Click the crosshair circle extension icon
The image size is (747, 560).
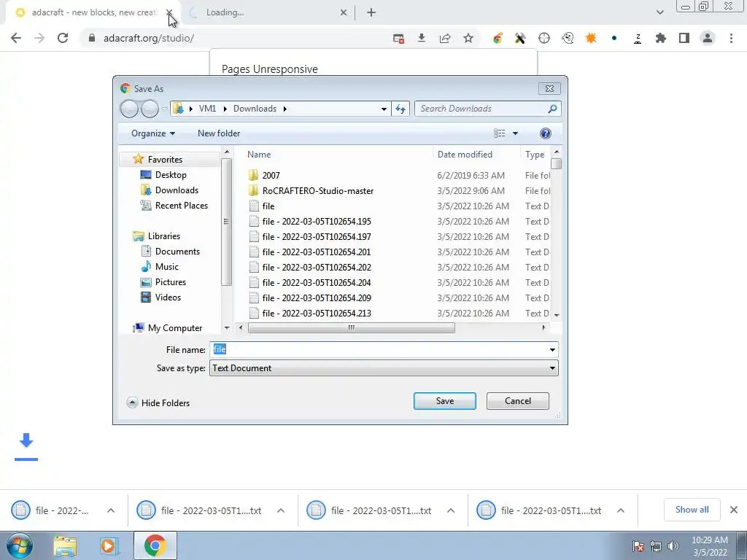tap(544, 38)
